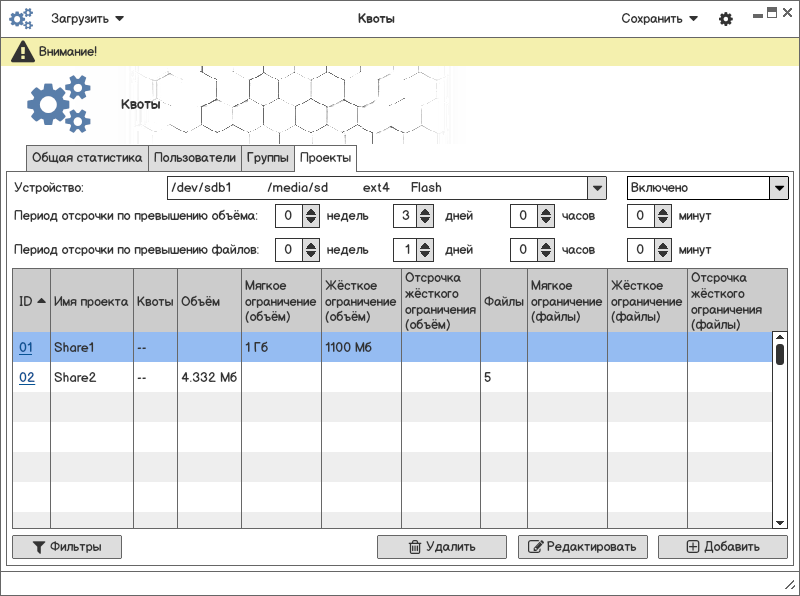The width and height of the screenshot is (800, 596).
Task: Sort table by ID column arrow
Action: pyautogui.click(x=41, y=301)
